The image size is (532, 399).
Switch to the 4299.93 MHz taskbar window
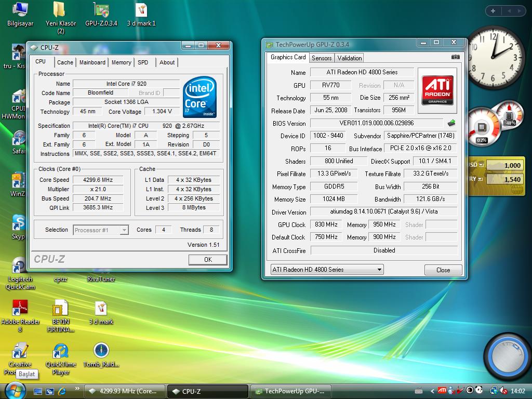coord(125,391)
